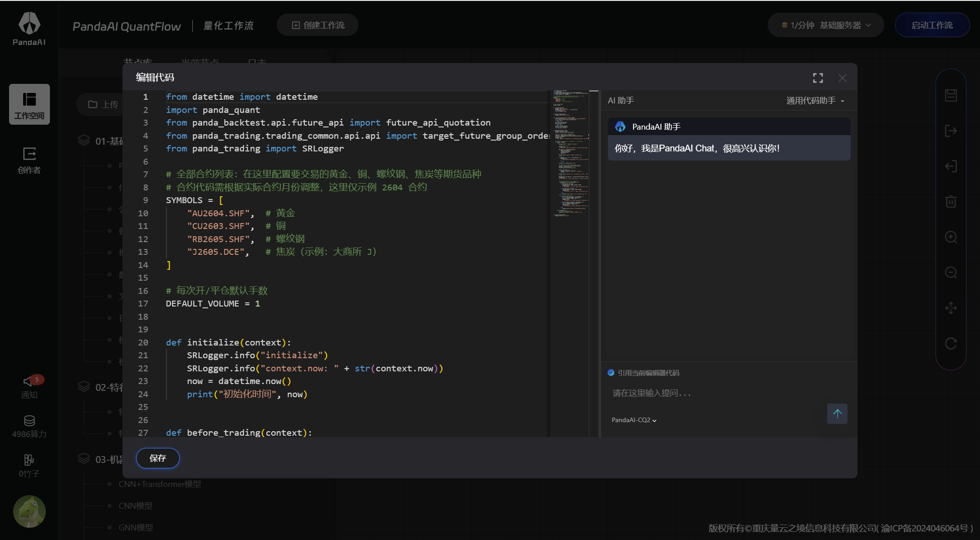Click the save icon in right toolbar
The height and width of the screenshot is (540, 980).
(x=951, y=95)
